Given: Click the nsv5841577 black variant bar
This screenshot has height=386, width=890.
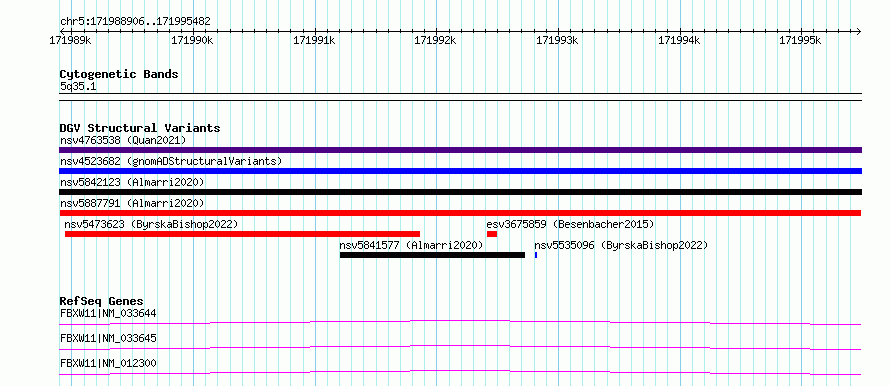Looking at the screenshot, I should click(433, 255).
